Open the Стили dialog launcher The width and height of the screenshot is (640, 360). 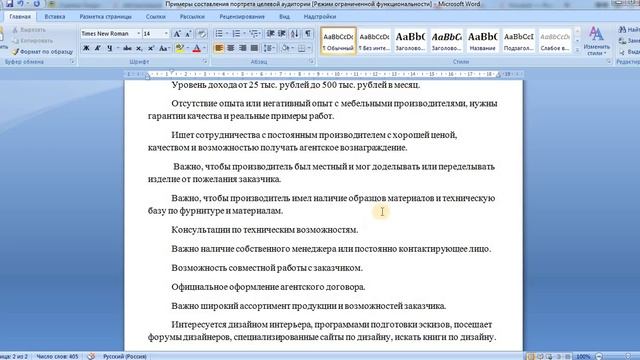[609, 62]
